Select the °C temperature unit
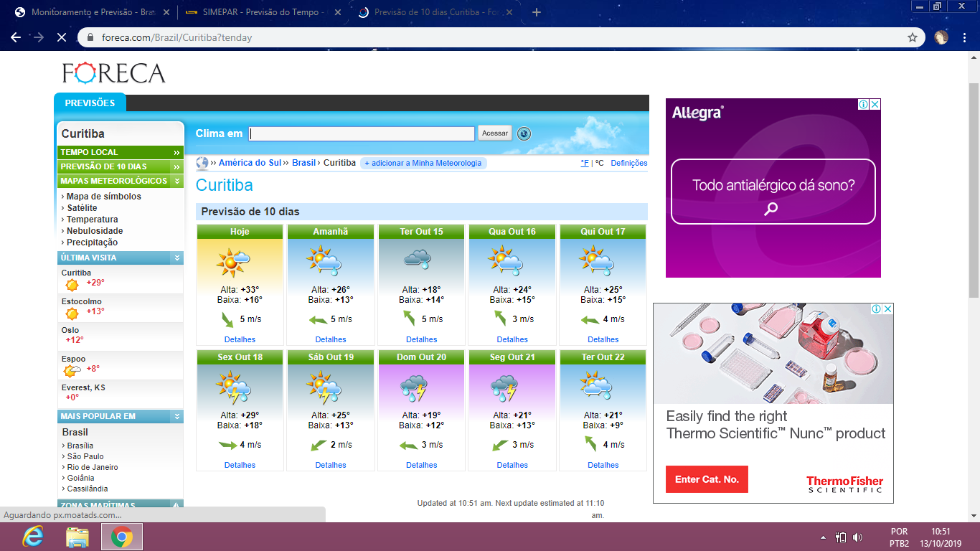The height and width of the screenshot is (551, 980). pos(600,163)
